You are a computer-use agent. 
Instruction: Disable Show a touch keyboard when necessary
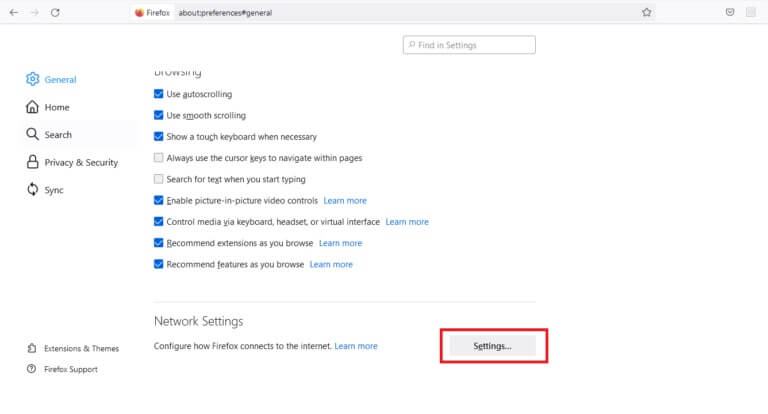pyautogui.click(x=158, y=136)
